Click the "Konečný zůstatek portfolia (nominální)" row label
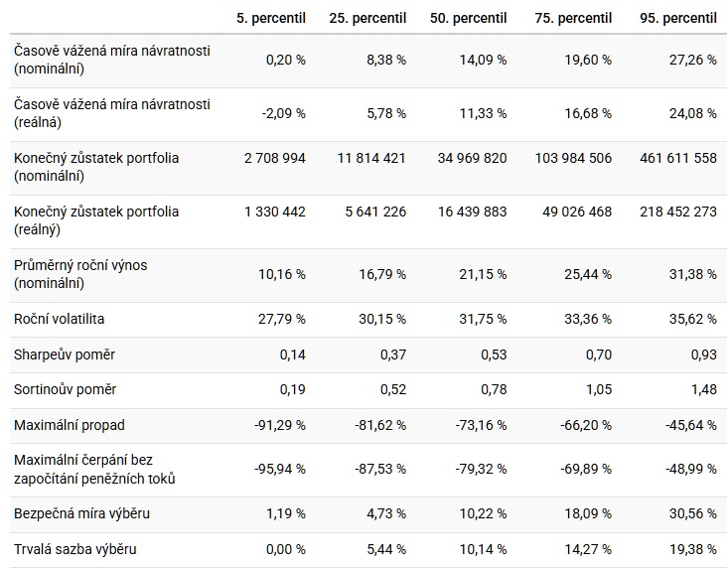 96,167
